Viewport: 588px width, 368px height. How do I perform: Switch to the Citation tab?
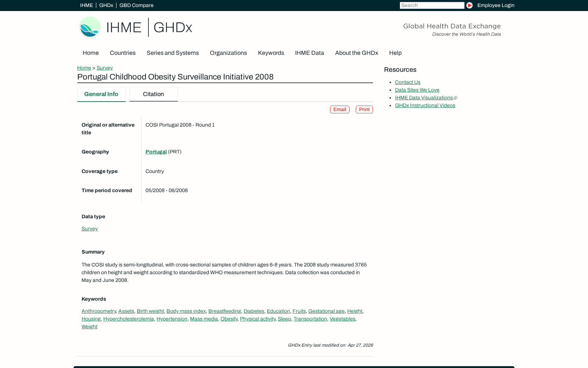153,94
